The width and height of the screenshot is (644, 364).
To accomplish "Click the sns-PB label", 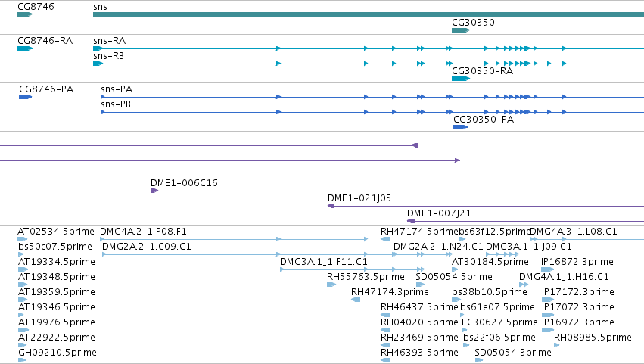I will click(x=116, y=104).
